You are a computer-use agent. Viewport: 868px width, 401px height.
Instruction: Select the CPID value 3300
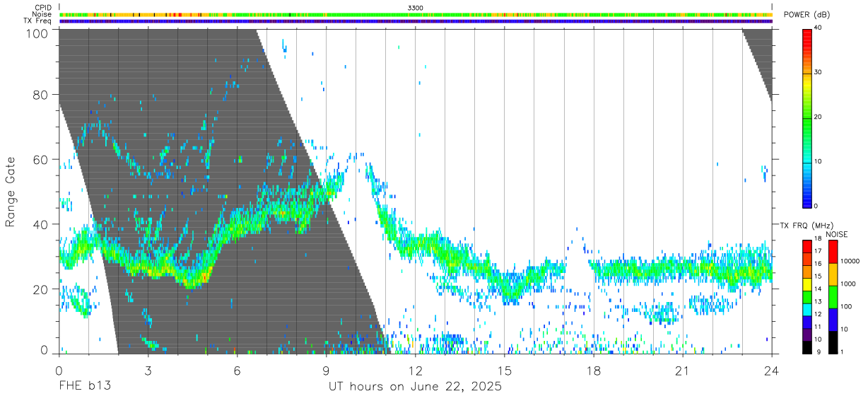pyautogui.click(x=416, y=8)
